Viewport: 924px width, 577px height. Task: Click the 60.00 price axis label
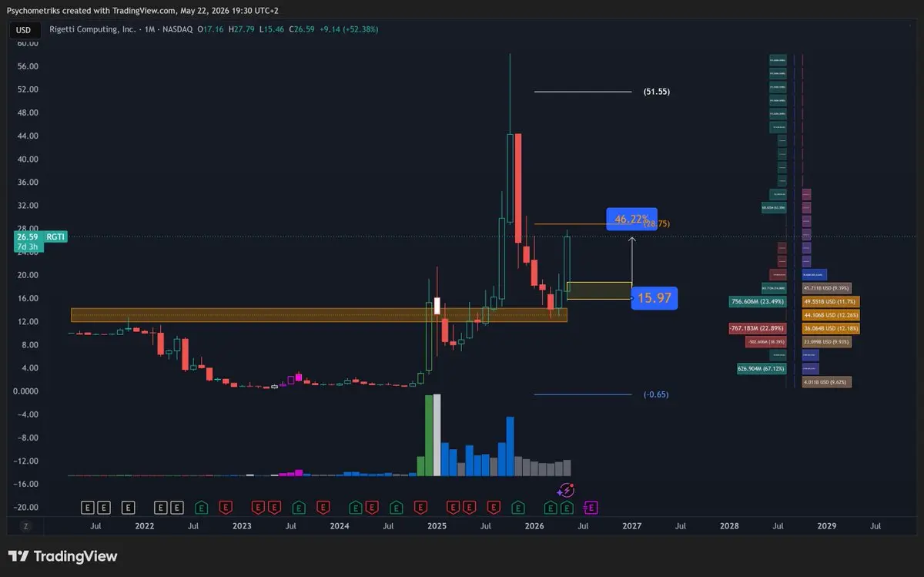tap(28, 44)
